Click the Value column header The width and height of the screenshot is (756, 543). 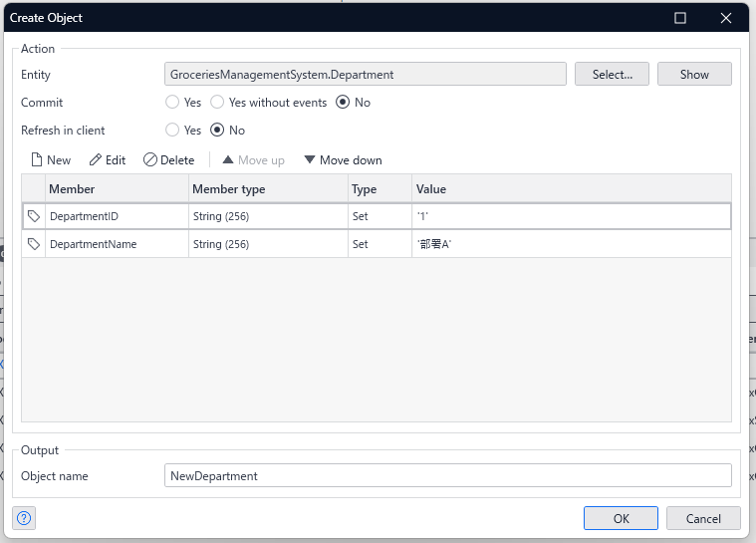pos(572,189)
